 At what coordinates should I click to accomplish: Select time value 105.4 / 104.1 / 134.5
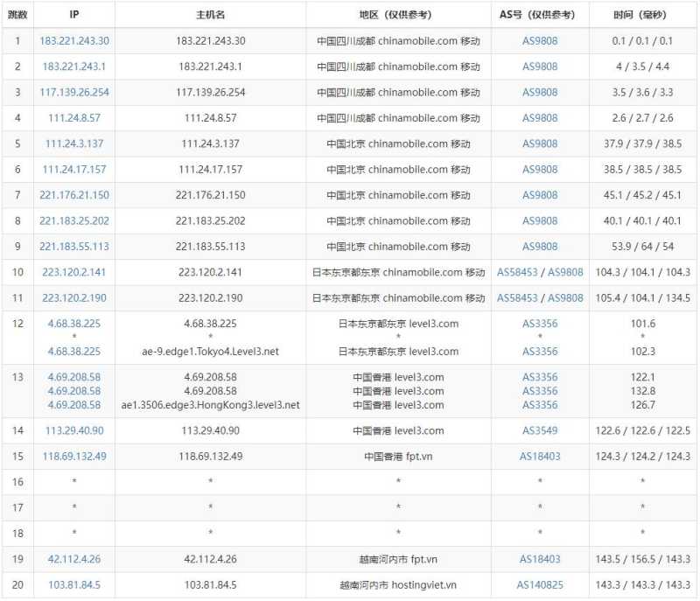tap(642, 298)
